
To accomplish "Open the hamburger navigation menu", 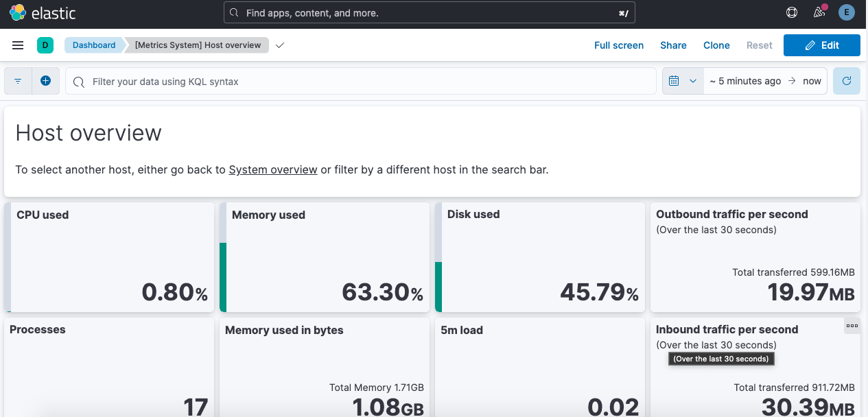I will [18, 45].
